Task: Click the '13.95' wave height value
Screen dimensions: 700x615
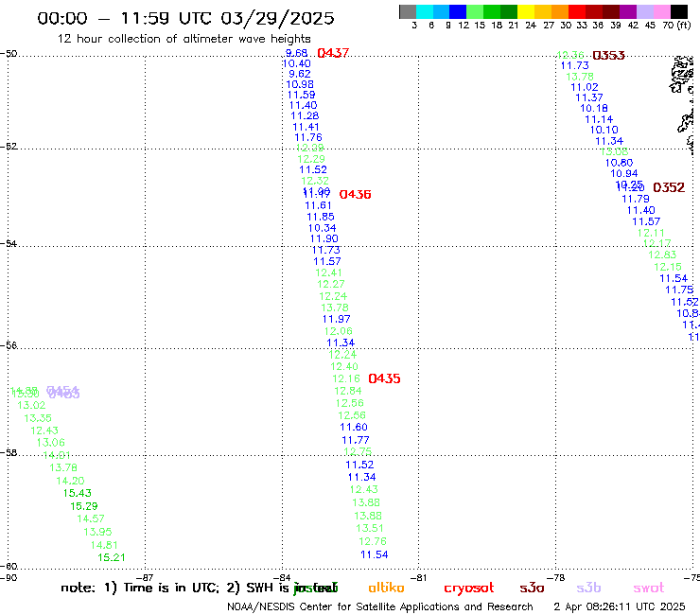Action: [97, 532]
